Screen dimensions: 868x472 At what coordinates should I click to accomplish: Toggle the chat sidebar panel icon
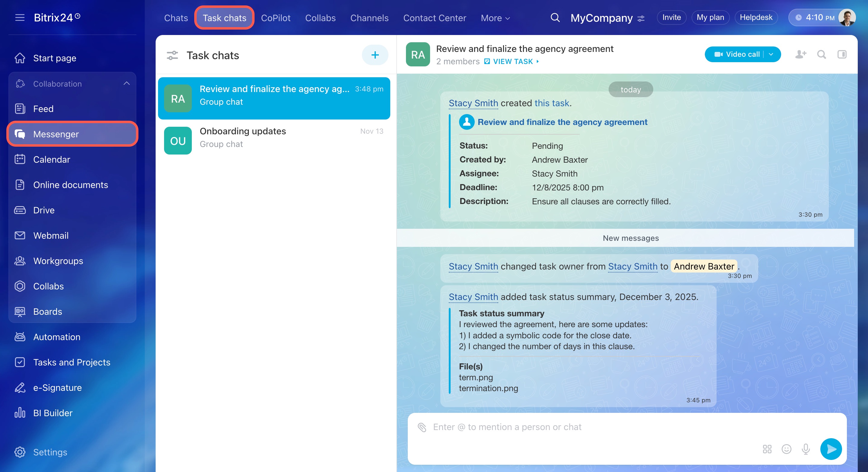[842, 54]
